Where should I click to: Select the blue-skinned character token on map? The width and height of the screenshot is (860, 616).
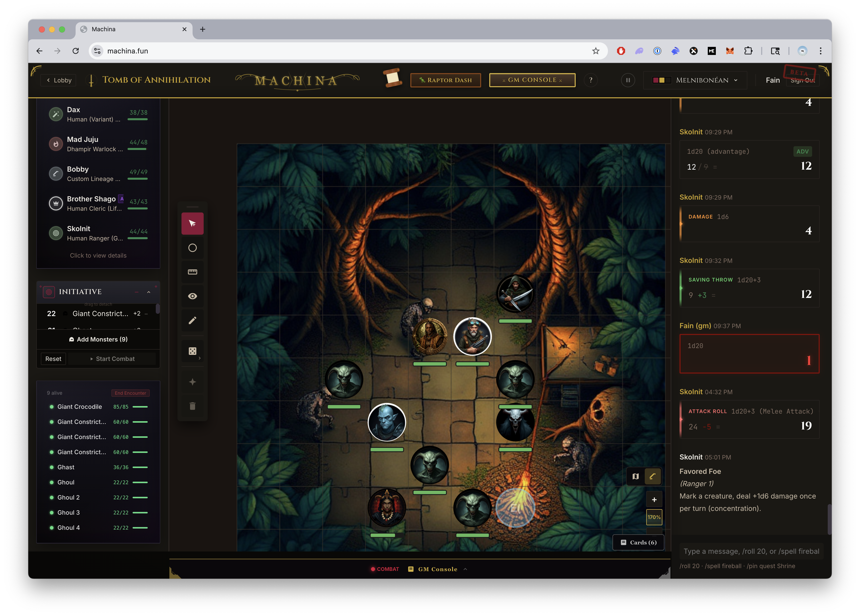tap(387, 422)
